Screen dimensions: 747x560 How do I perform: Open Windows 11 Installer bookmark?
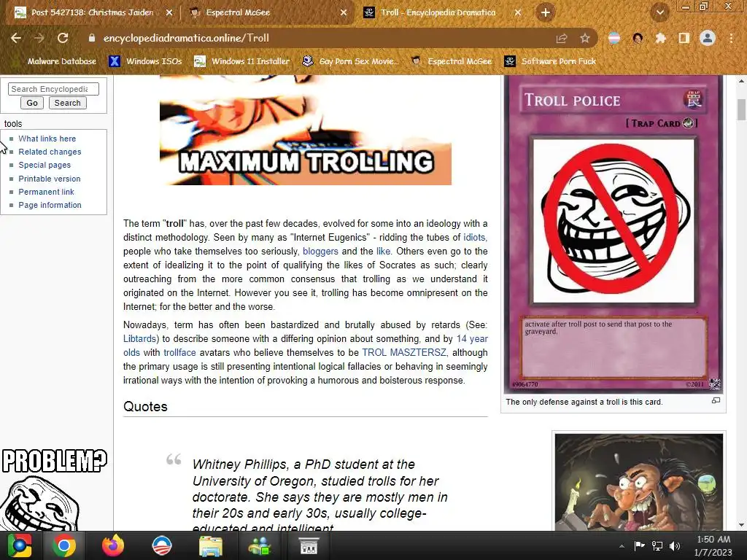pos(242,61)
